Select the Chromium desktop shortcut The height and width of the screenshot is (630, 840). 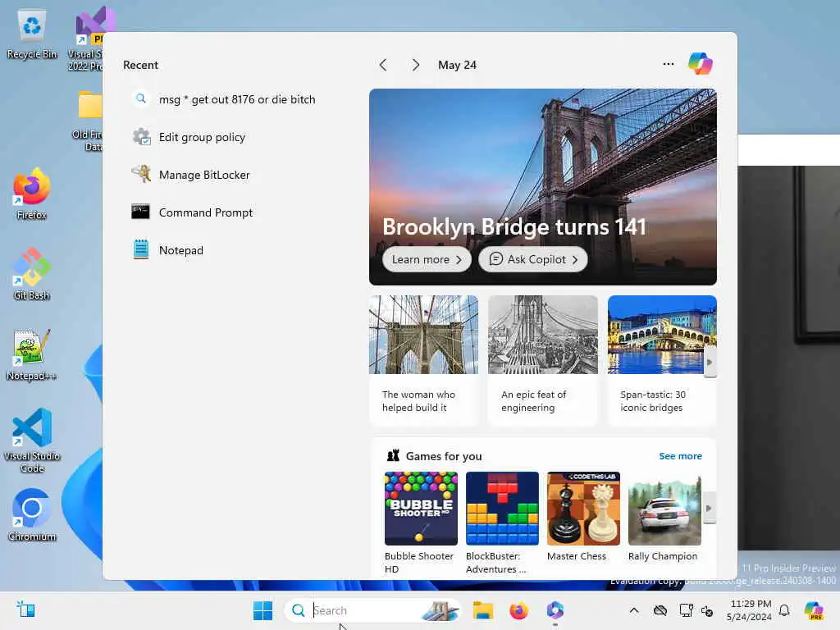[32, 515]
